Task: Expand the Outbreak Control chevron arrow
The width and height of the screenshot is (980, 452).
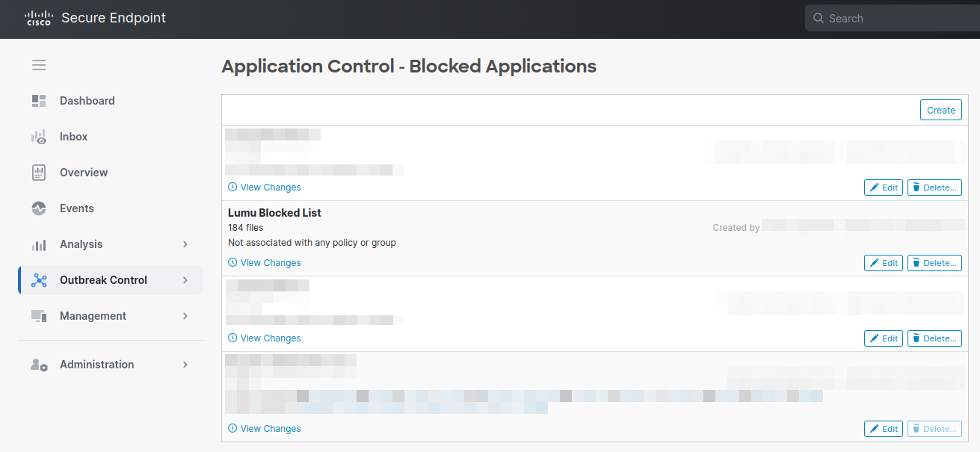Action: [185, 280]
